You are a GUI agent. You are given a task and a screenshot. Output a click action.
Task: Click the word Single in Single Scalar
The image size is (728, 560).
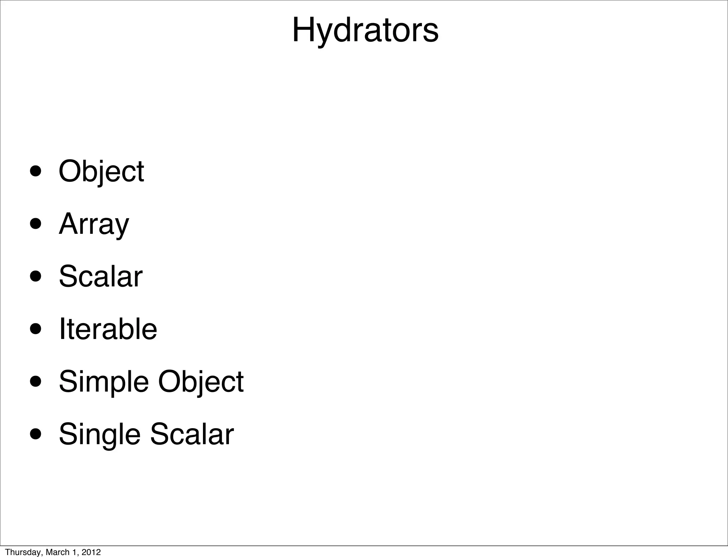[100, 435]
